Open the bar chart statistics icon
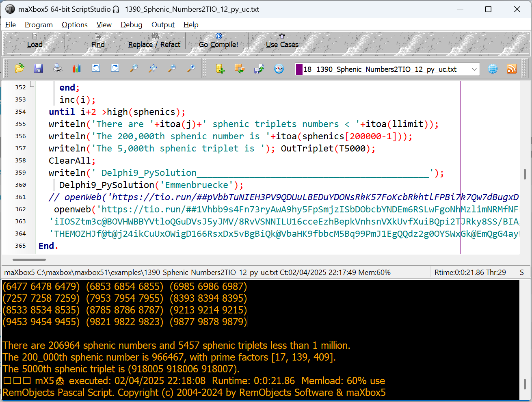532x402 pixels. coord(76,68)
